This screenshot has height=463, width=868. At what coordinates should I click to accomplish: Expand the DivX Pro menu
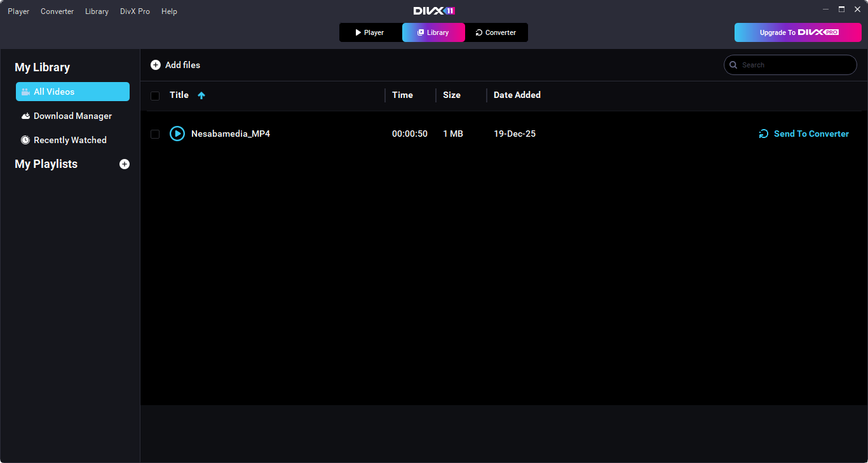click(x=135, y=11)
